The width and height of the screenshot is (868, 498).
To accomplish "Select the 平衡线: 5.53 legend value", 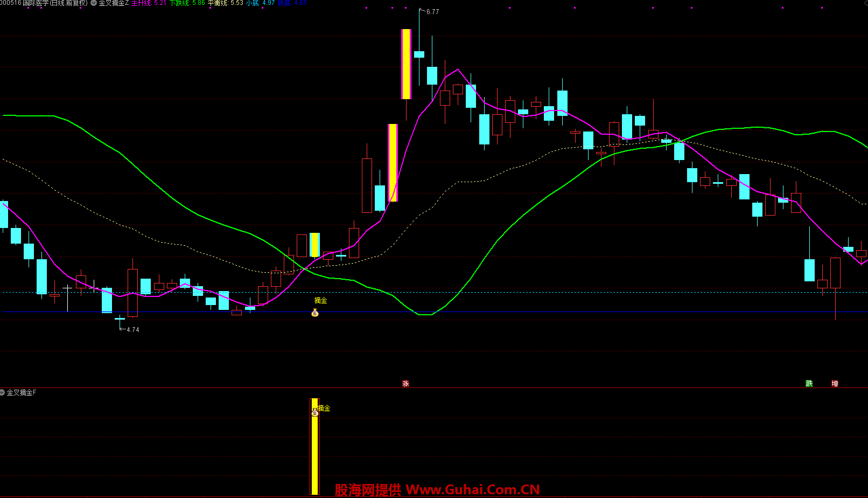I will [x=226, y=3].
